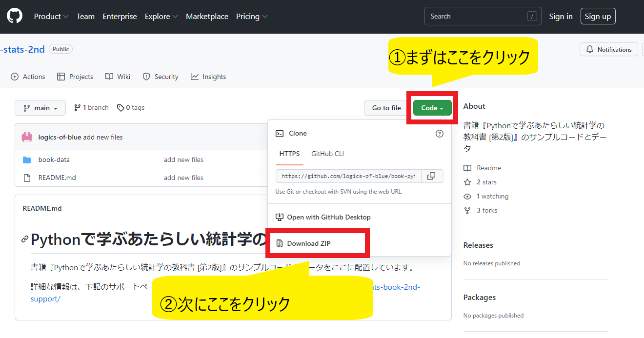Open the Packages heading link

[480, 297]
